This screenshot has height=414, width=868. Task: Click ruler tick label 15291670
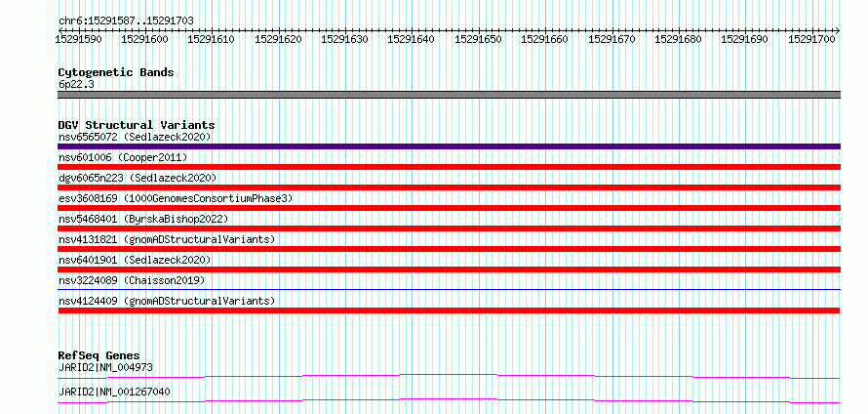612,39
